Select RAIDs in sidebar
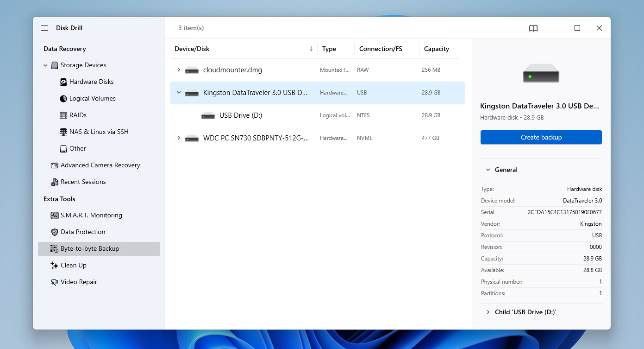644x349 pixels. click(78, 115)
